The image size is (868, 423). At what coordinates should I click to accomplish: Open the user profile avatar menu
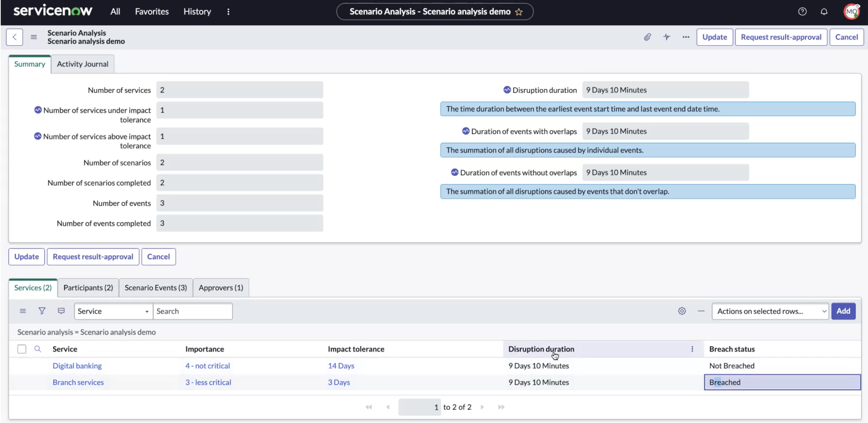tap(851, 12)
